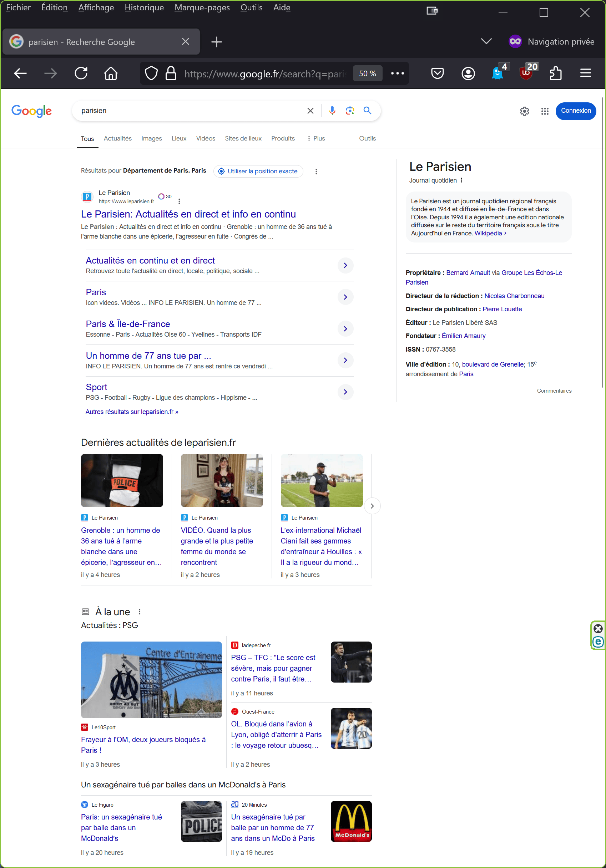Open Firefox hamburger application menu
The height and width of the screenshot is (868, 606).
click(x=585, y=73)
